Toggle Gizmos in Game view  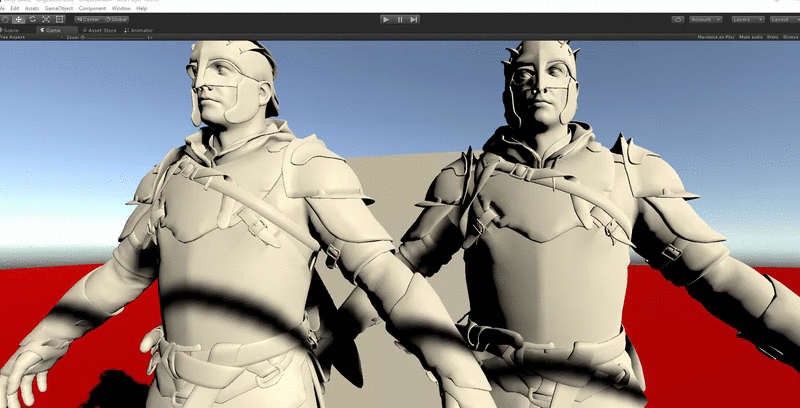click(x=790, y=37)
